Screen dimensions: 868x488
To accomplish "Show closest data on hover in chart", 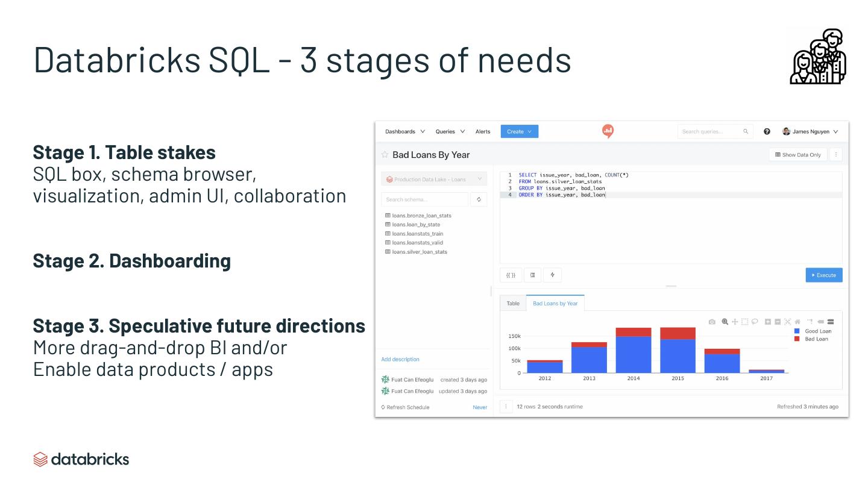I will (x=820, y=322).
